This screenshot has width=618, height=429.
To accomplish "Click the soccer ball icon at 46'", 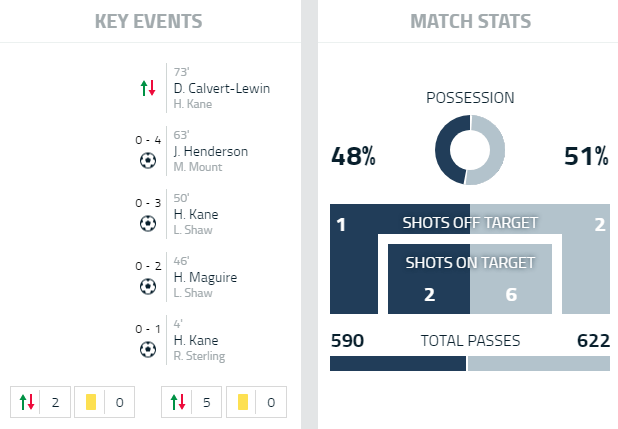I will (x=148, y=285).
